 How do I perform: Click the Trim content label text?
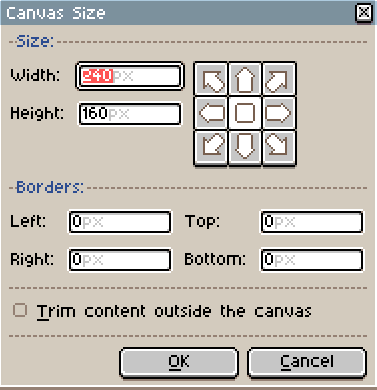(174, 311)
